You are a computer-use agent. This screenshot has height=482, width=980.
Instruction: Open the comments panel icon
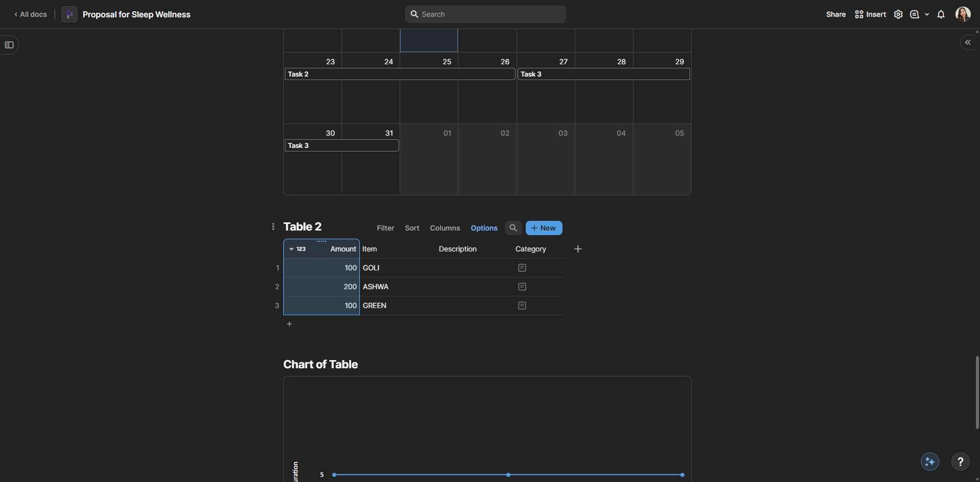[915, 14]
